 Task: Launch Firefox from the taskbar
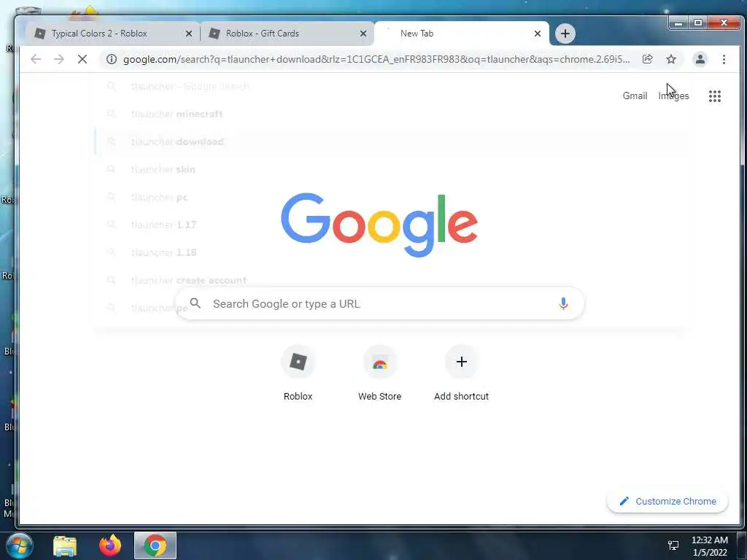coord(110,545)
